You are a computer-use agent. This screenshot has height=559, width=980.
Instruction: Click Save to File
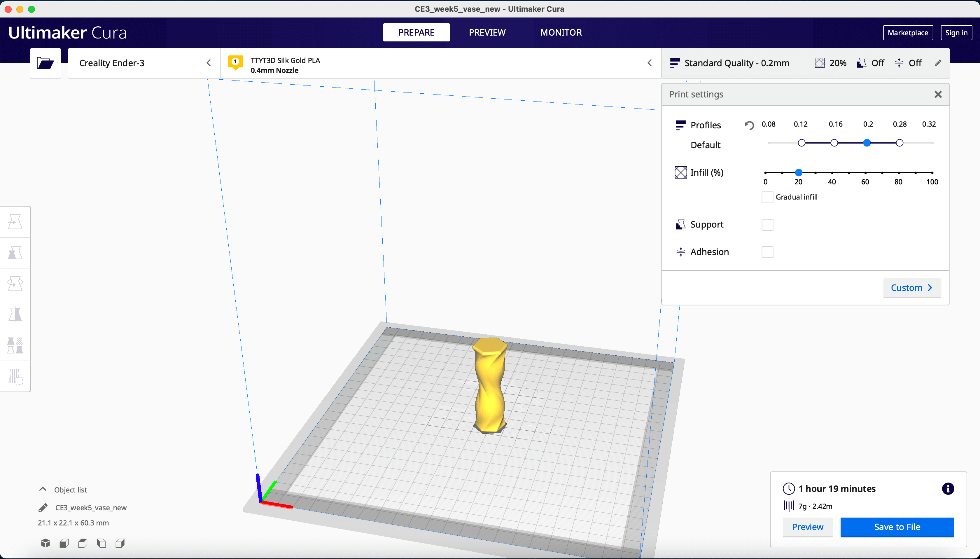coord(897,527)
